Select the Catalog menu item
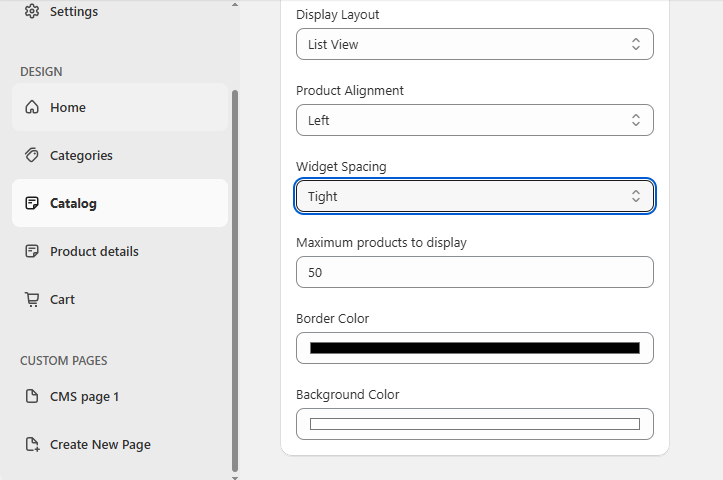 point(120,203)
